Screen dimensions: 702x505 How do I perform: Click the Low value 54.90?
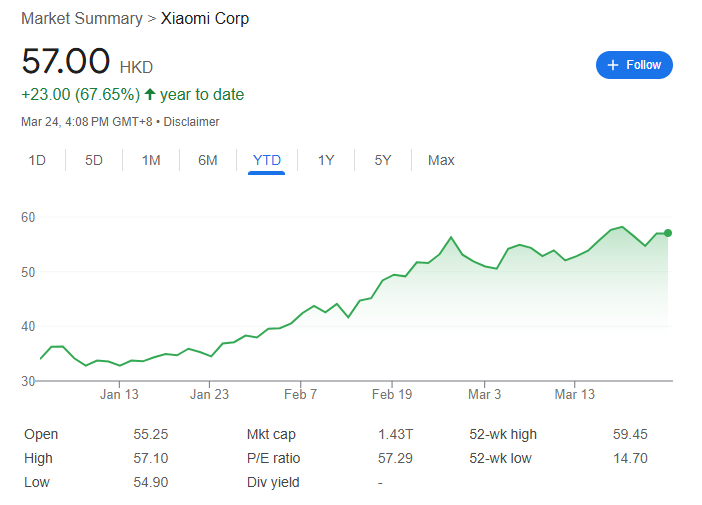click(x=150, y=482)
